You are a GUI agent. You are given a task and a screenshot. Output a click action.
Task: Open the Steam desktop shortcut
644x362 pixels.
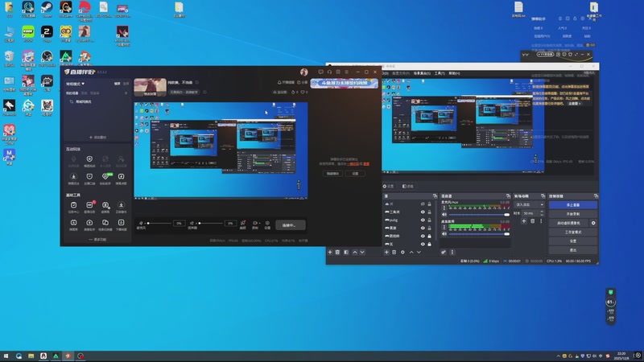47,9
